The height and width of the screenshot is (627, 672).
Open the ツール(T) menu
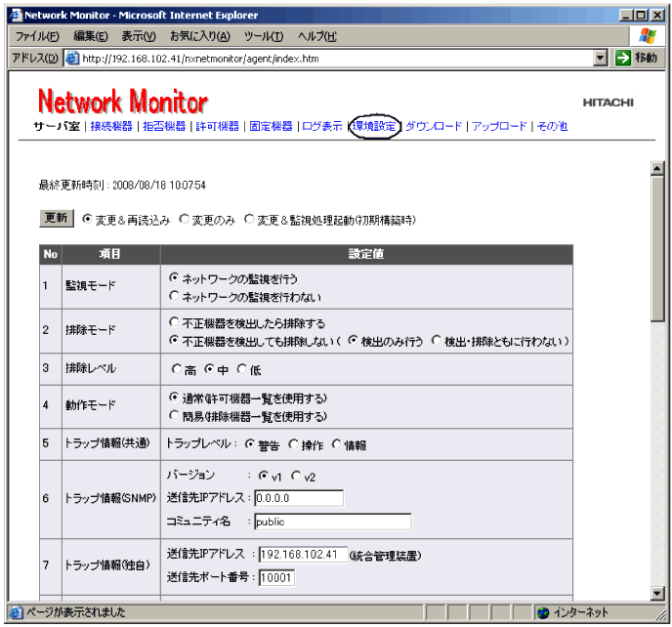click(x=264, y=36)
